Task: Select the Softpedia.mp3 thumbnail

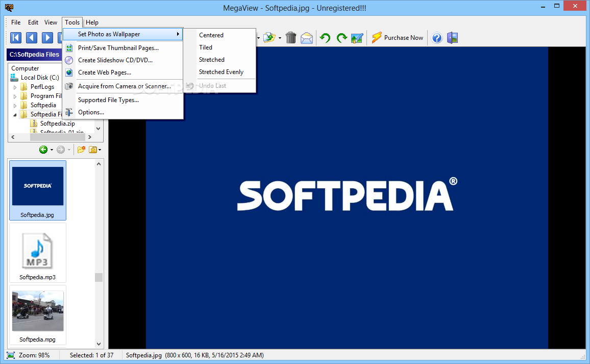Action: [x=38, y=253]
